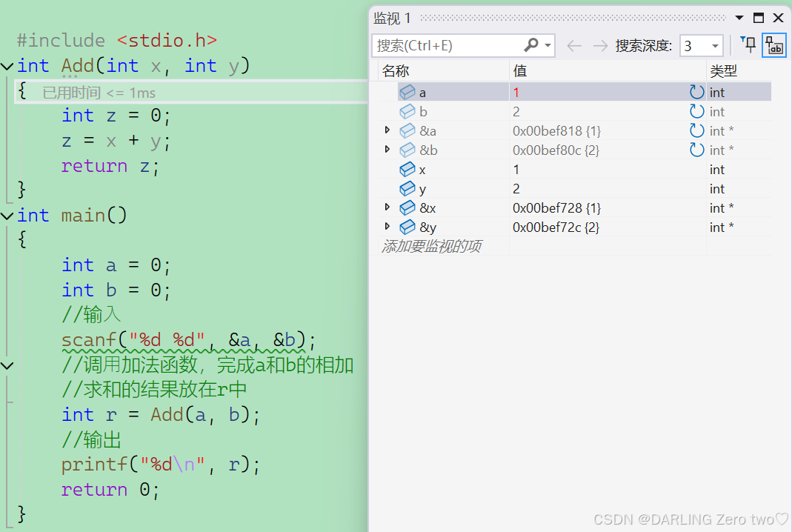Select the variable icon for row b

tap(407, 111)
